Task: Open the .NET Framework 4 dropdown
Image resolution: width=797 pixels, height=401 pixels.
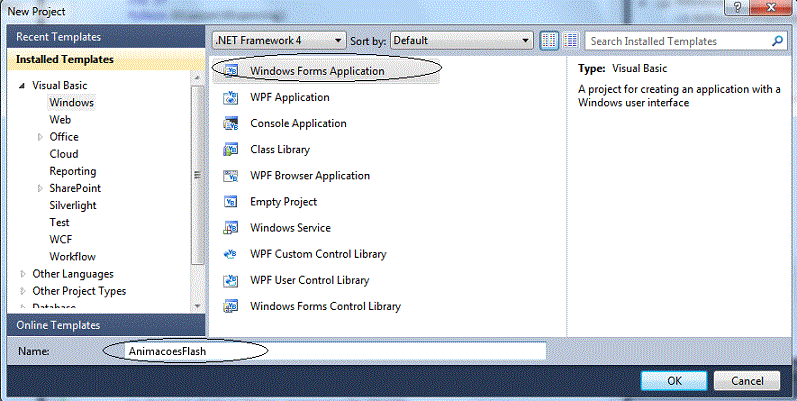Action: 279,40
